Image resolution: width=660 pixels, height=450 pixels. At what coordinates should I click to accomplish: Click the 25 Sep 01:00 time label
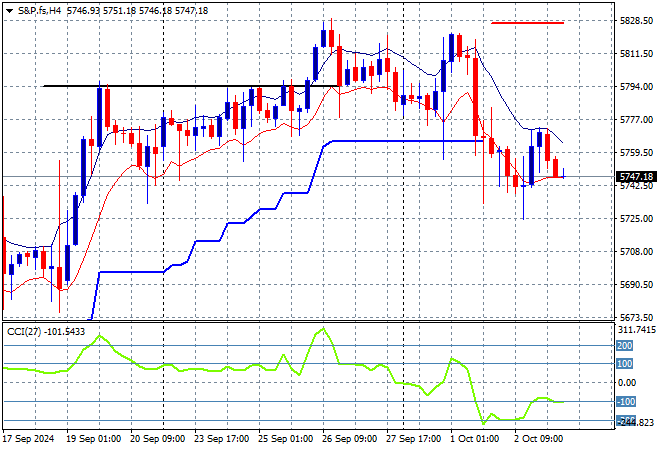click(285, 439)
